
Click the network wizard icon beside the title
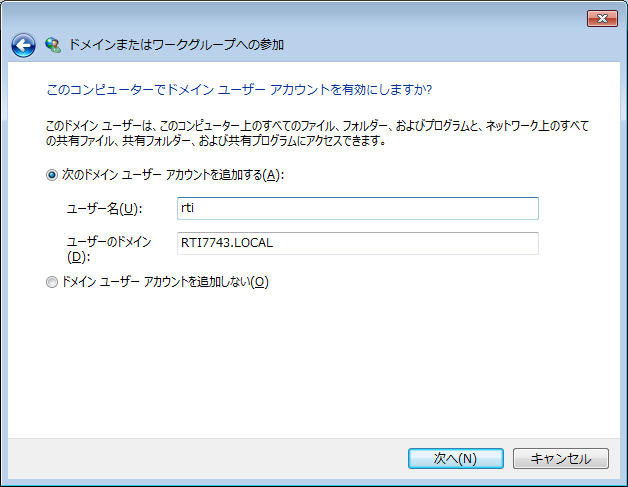point(53,45)
